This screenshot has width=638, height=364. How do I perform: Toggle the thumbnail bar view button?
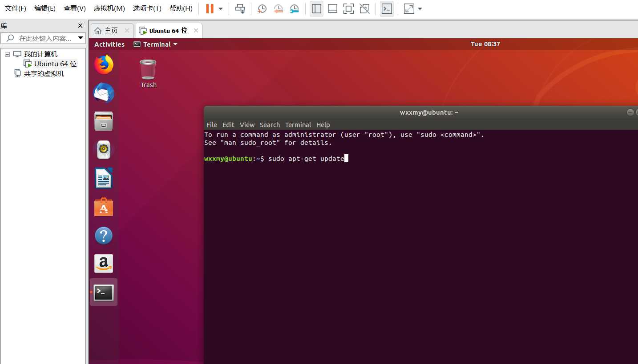click(332, 8)
